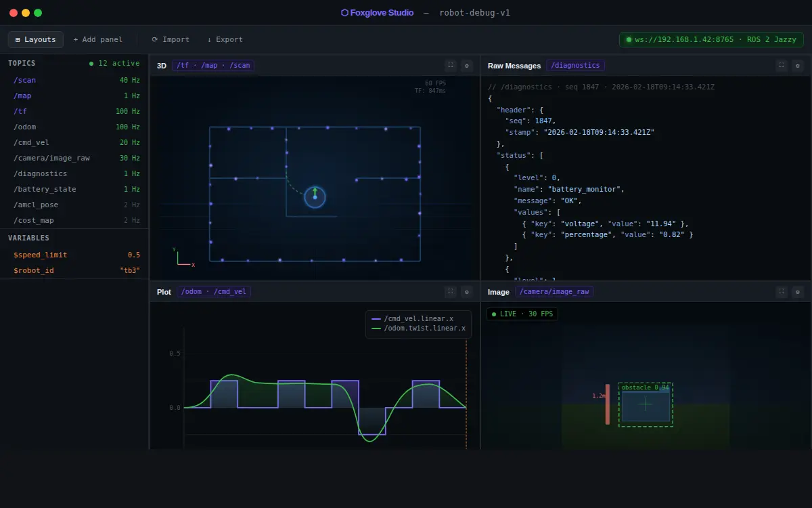Fullscreen the 3D panel
812x508 pixels.
click(451, 66)
